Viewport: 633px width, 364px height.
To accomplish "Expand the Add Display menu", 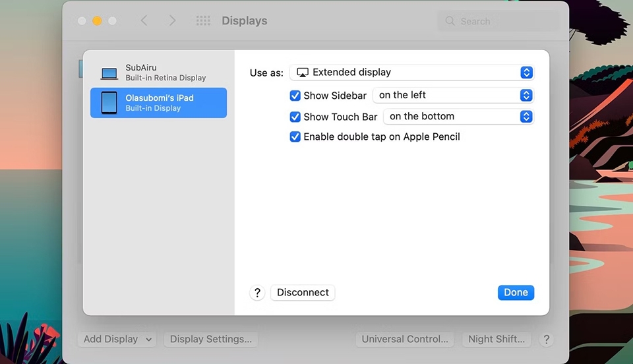I will click(117, 340).
